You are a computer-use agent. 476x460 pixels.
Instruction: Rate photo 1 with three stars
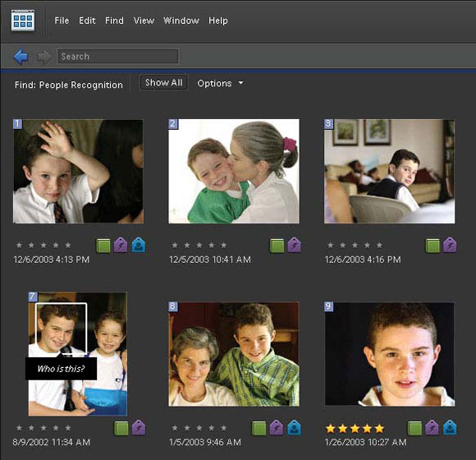pos(43,245)
